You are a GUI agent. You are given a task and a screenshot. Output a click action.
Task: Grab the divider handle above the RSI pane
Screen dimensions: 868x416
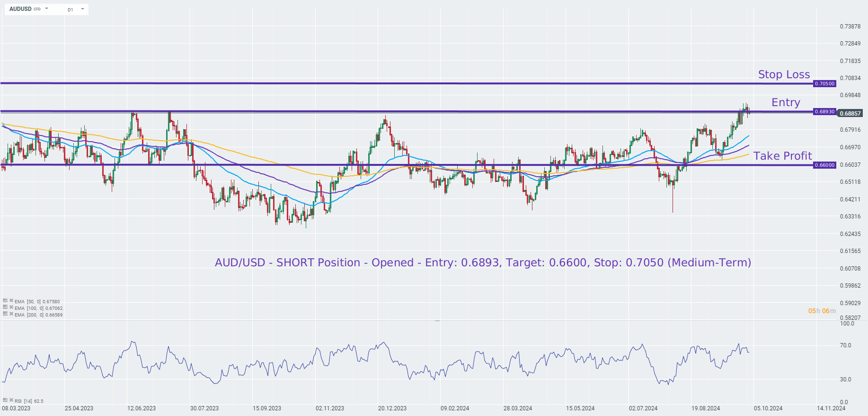click(x=437, y=320)
